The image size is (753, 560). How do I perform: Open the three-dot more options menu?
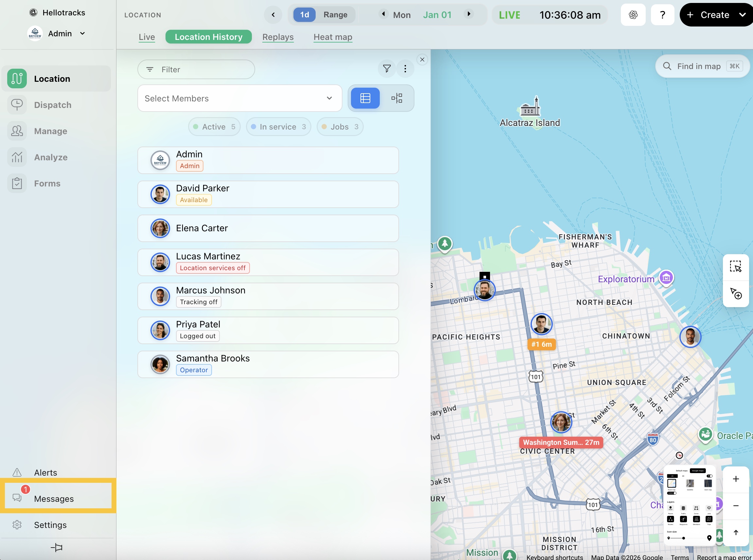405,69
